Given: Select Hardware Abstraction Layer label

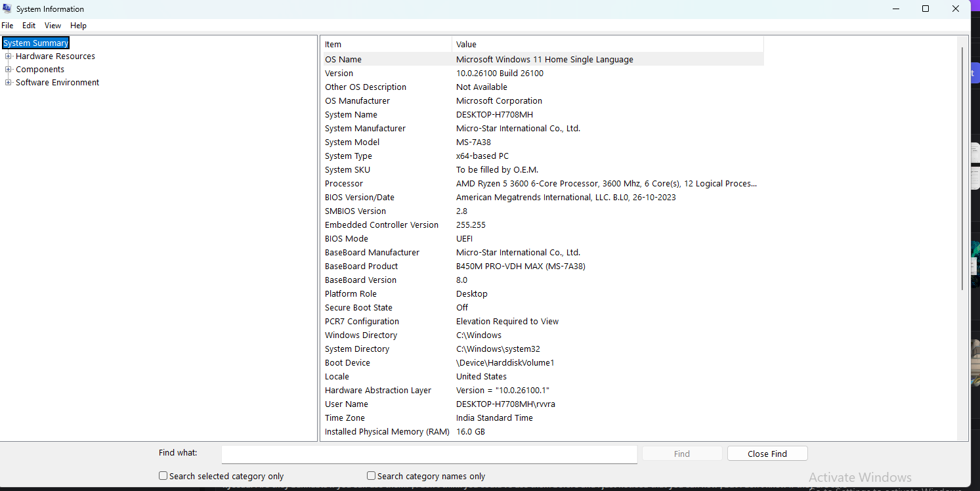Looking at the screenshot, I should click(378, 391).
